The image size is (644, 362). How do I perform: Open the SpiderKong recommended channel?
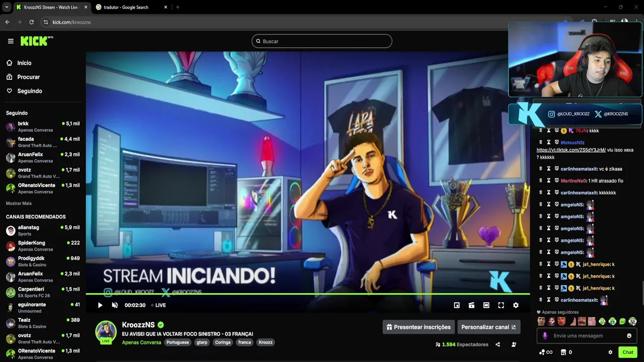[43, 246]
